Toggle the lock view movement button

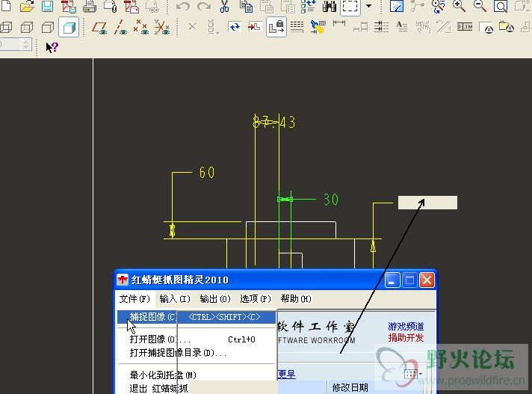coord(276,27)
